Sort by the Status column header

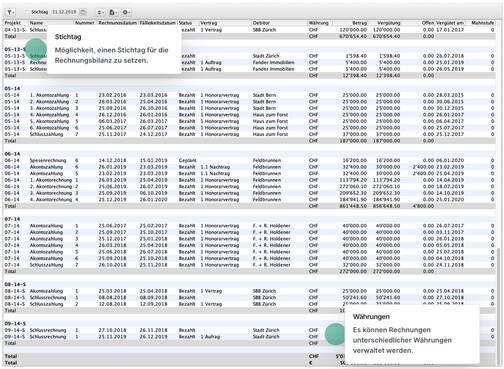tap(185, 23)
